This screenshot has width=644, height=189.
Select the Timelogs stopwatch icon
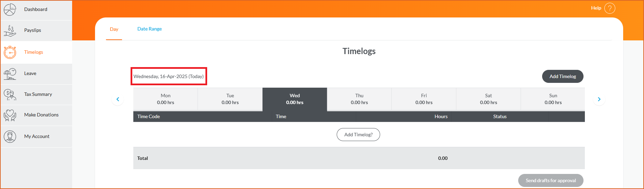pos(10,52)
